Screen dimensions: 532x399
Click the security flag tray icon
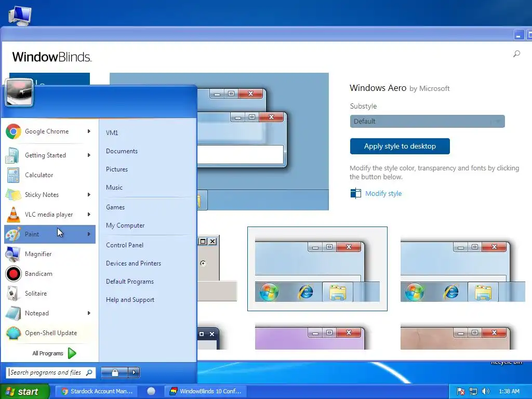point(460,391)
